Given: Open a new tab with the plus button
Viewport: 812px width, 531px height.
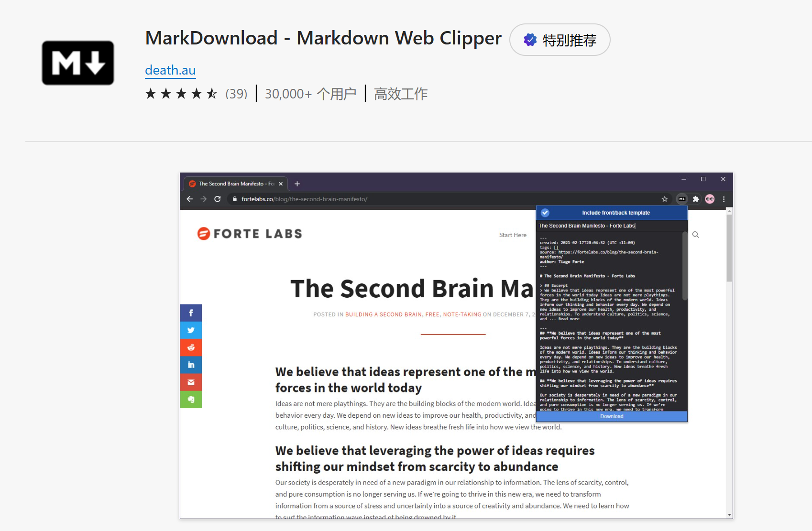Looking at the screenshot, I should pos(297,184).
